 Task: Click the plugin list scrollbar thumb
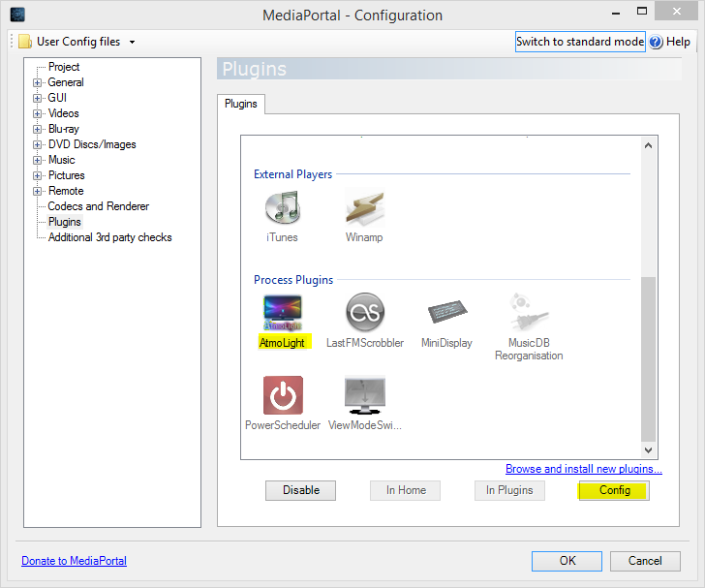(x=649, y=359)
